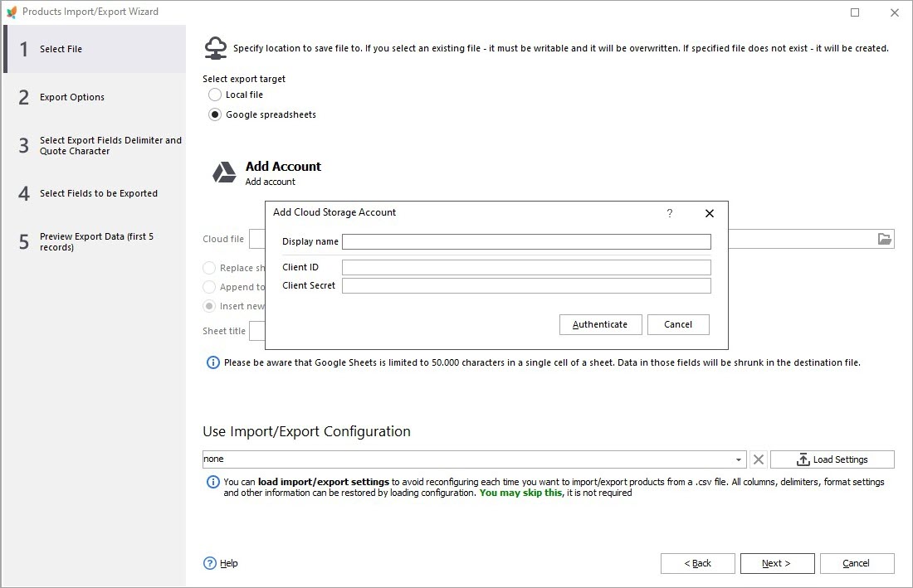Expand the import/export configuration dropdown
The width and height of the screenshot is (913, 588).
tap(739, 459)
